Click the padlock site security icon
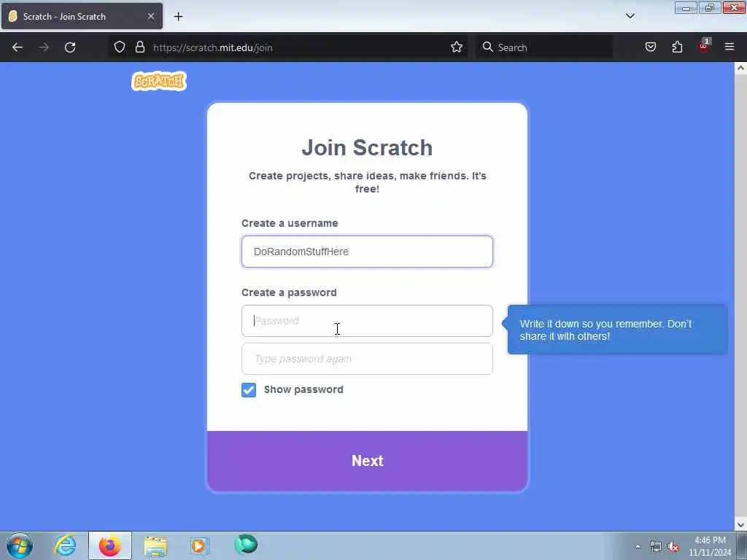 (139, 47)
